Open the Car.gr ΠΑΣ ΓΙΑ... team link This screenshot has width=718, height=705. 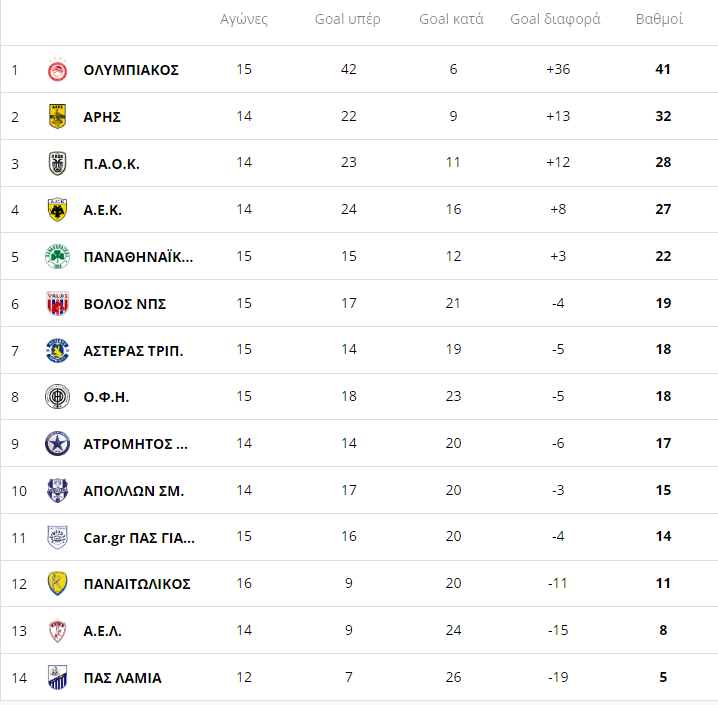[x=139, y=538]
